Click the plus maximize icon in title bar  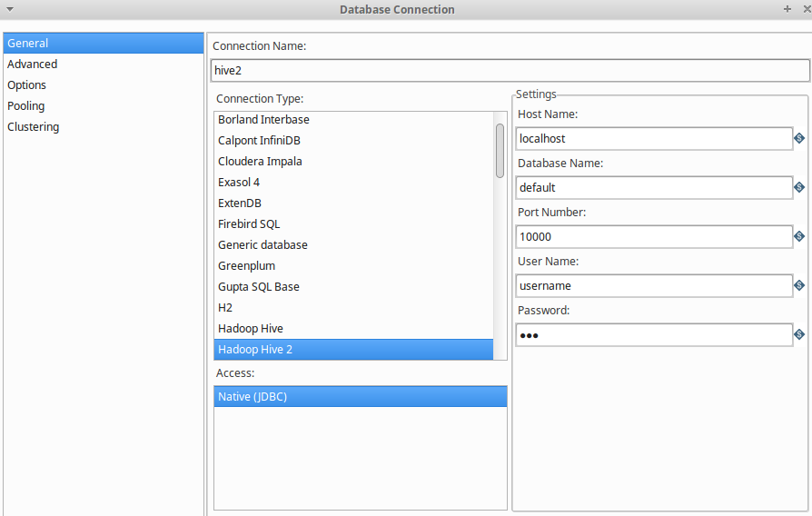click(787, 9)
